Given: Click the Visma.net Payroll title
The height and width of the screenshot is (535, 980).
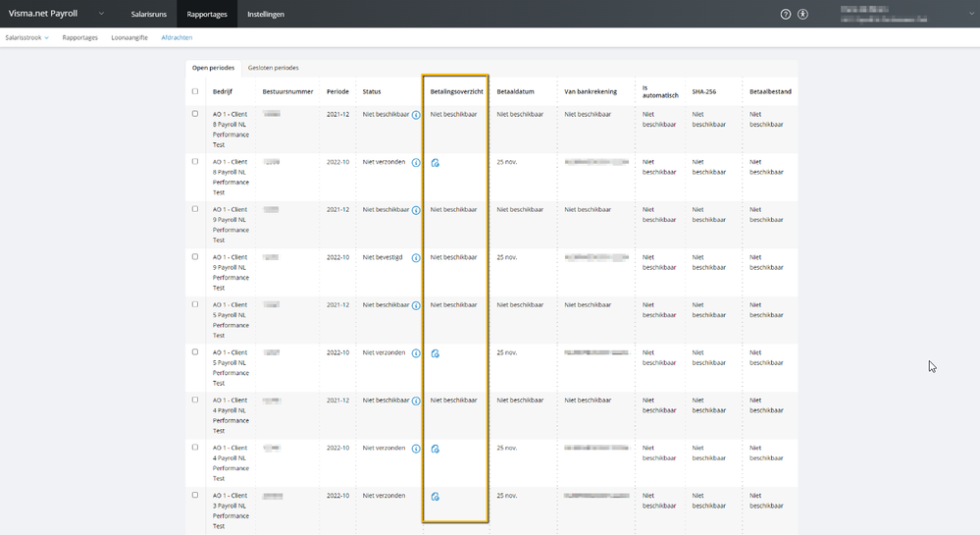Looking at the screenshot, I should [43, 13].
